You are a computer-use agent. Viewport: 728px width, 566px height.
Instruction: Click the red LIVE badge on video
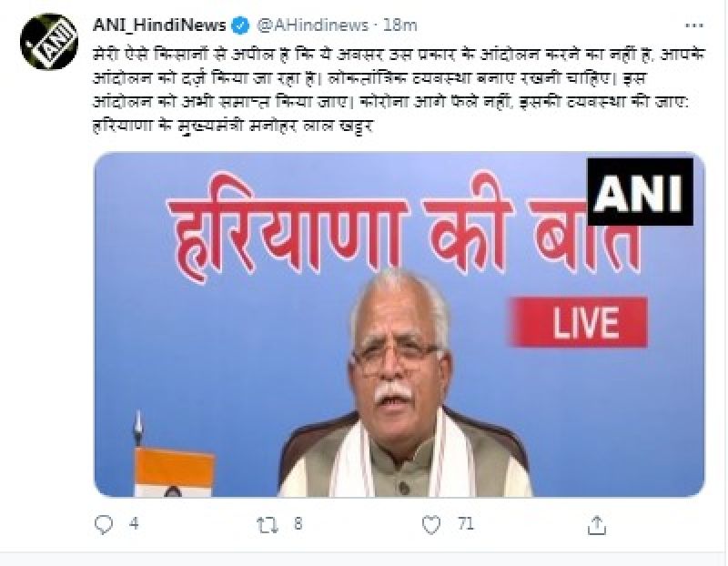point(579,322)
